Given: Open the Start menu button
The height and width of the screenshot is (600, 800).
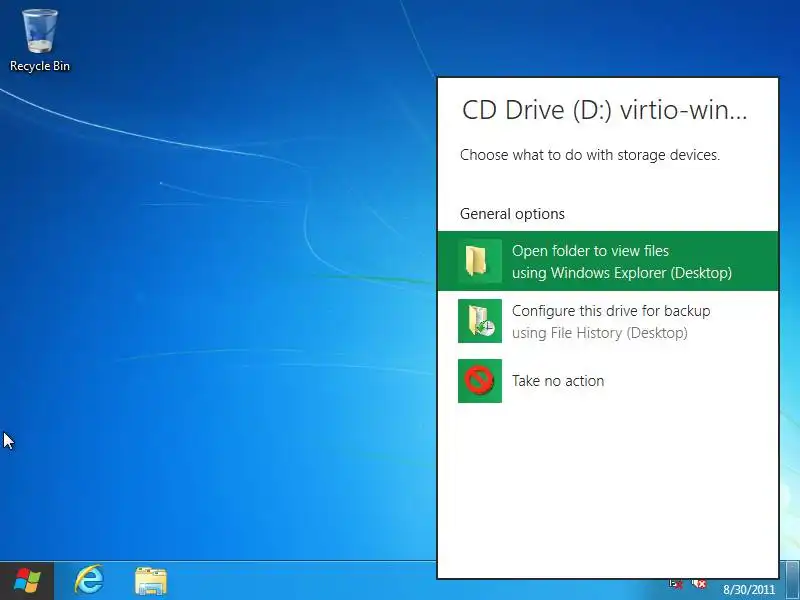Looking at the screenshot, I should coord(27,581).
